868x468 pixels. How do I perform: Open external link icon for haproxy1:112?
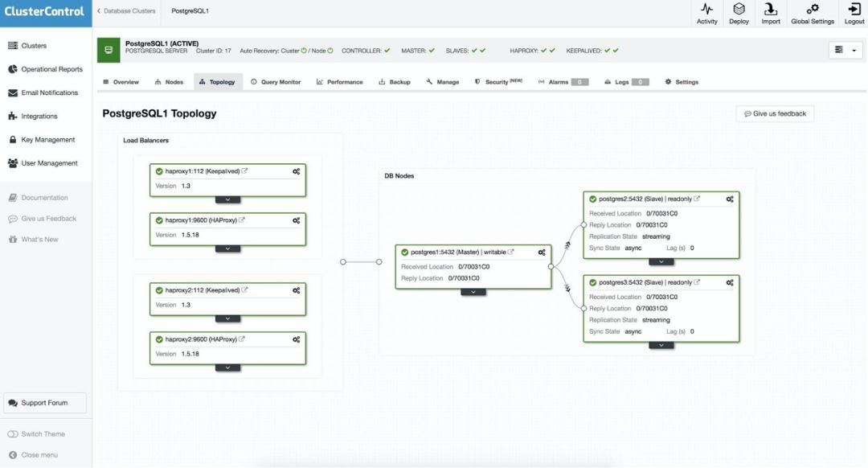pos(244,171)
